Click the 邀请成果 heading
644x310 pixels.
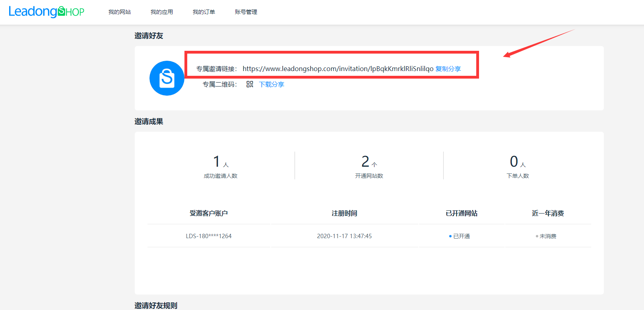click(x=149, y=121)
